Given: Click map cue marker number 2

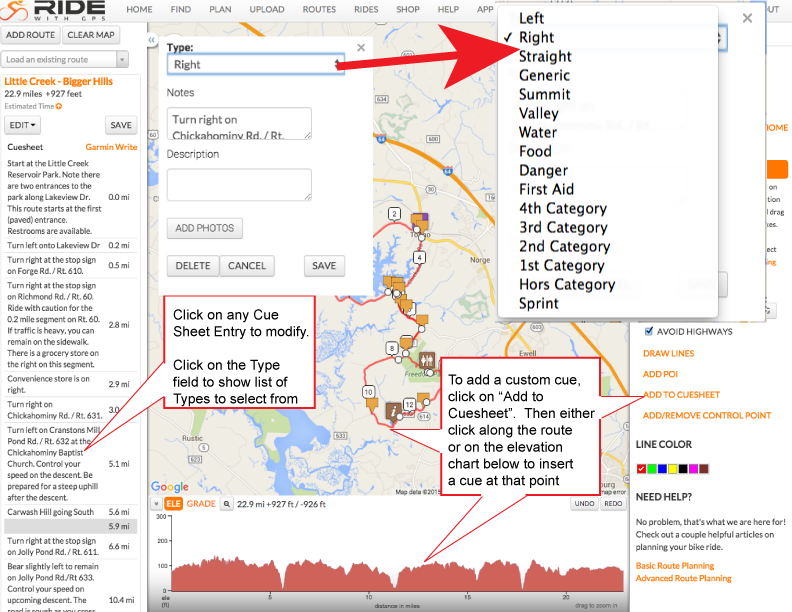Looking at the screenshot, I should (395, 214).
